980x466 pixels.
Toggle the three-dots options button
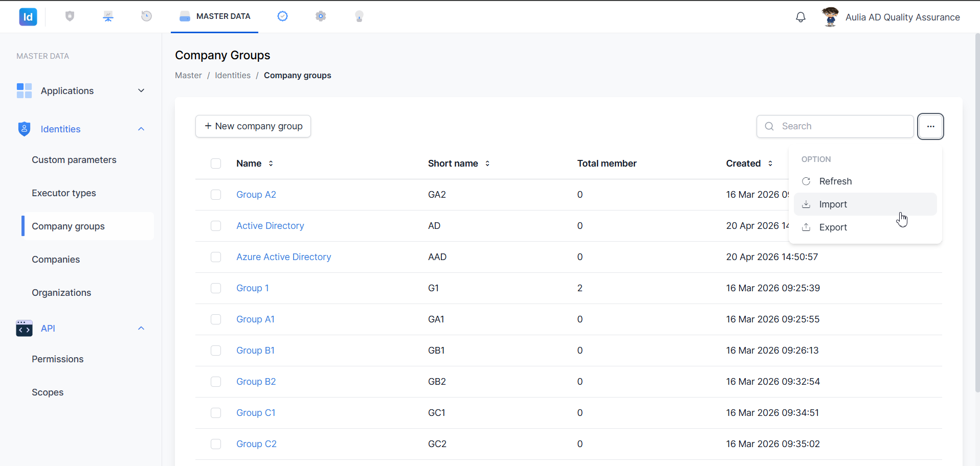coord(930,126)
